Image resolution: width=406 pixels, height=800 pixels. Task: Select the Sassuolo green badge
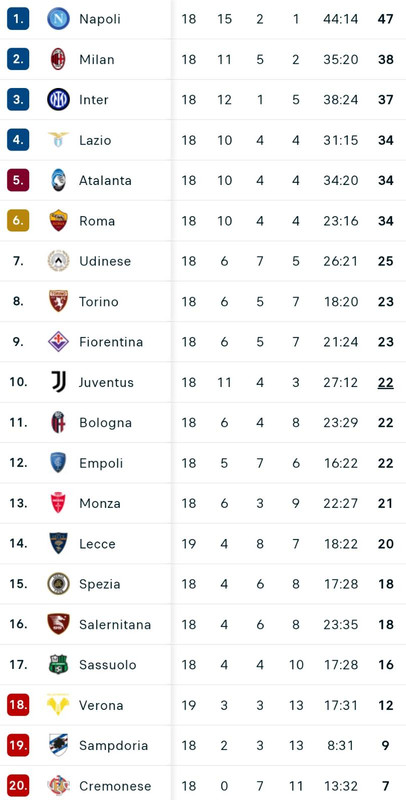[x=58, y=665]
